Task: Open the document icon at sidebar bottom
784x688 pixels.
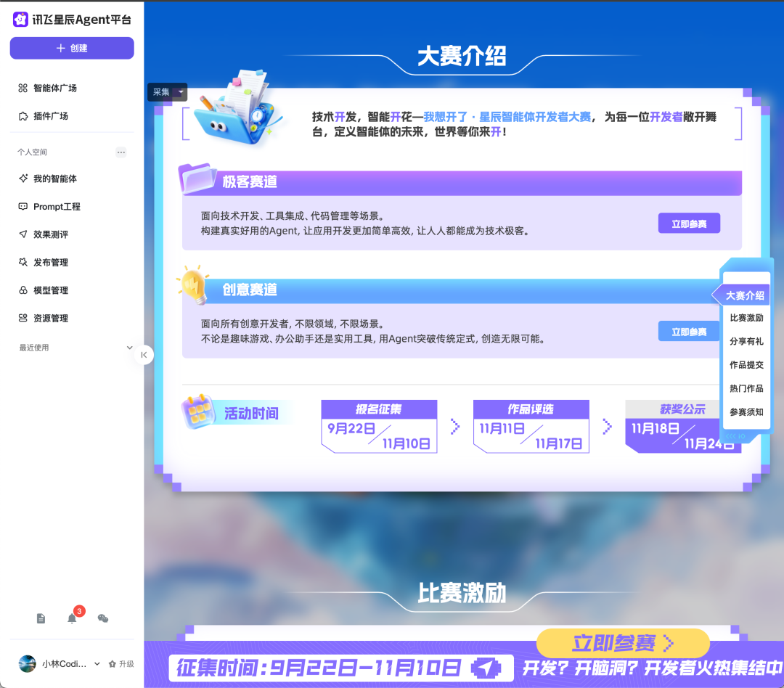Action: click(41, 619)
